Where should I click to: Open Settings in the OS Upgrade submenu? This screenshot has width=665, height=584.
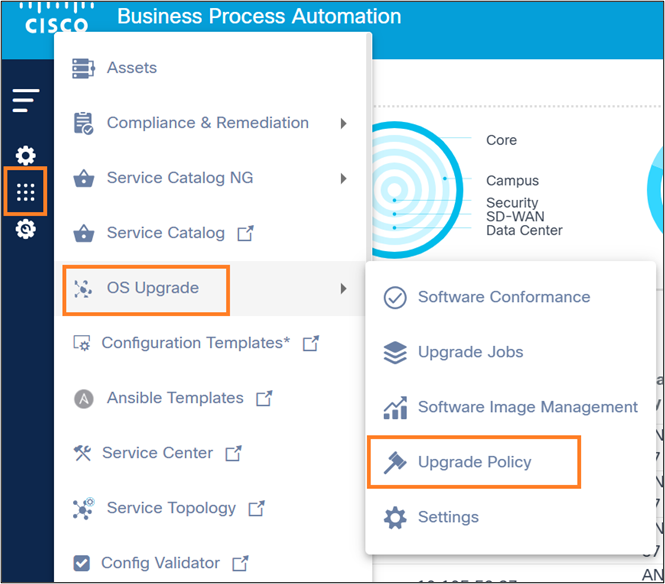[448, 517]
